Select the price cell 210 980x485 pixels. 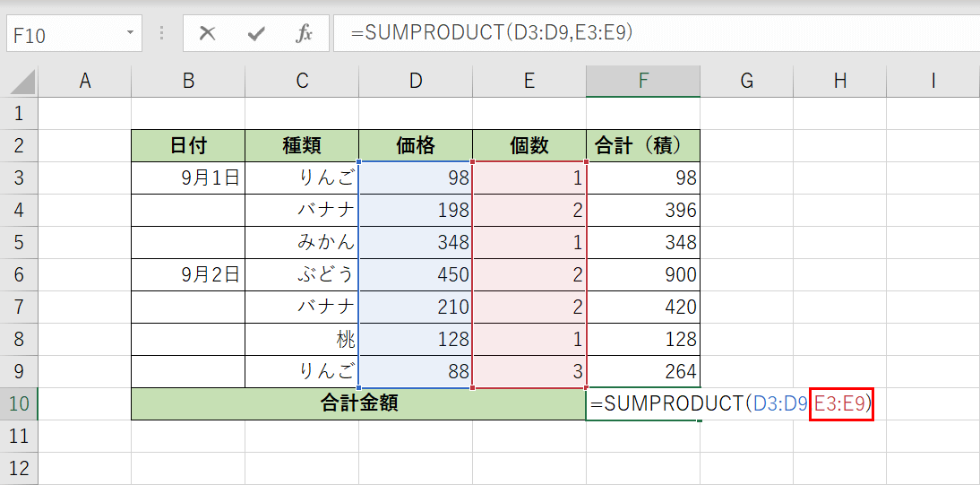coord(416,307)
